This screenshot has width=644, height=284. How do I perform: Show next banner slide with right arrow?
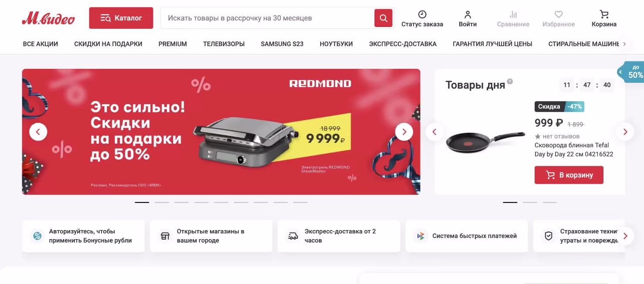404,132
